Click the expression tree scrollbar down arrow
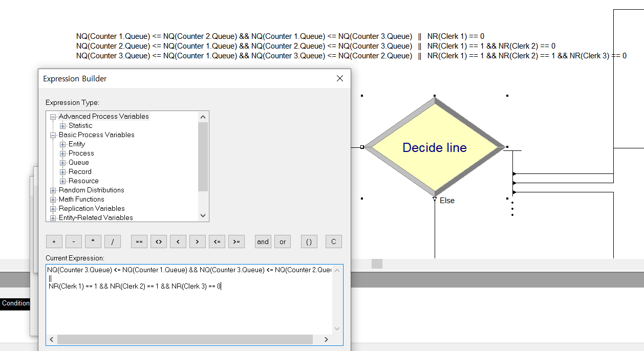644x351 pixels. (x=203, y=215)
